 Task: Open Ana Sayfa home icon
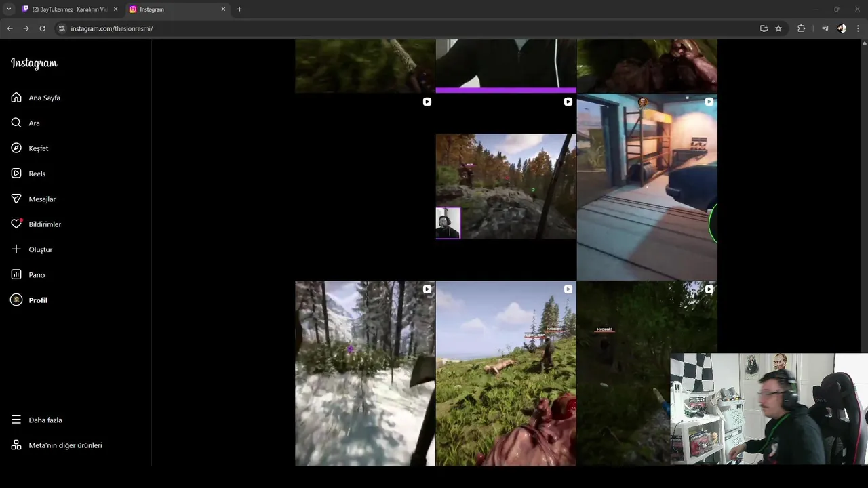(x=16, y=98)
